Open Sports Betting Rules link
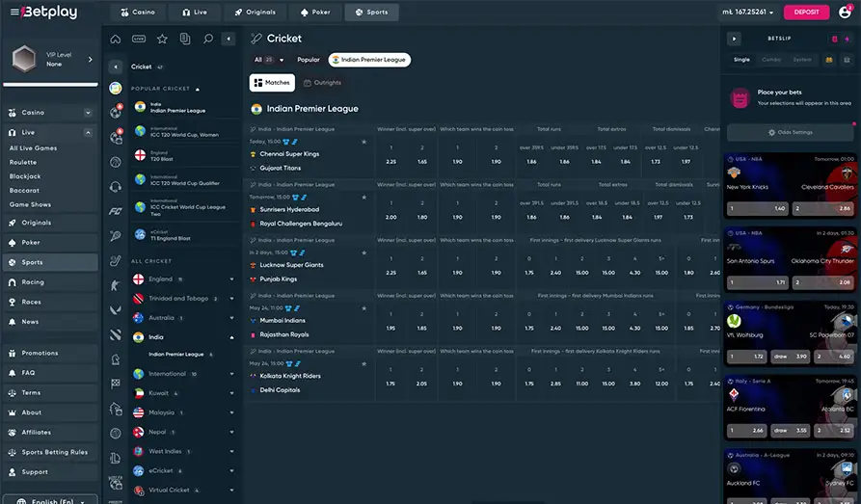Screen dimensions: 861x504 (x=50, y=453)
